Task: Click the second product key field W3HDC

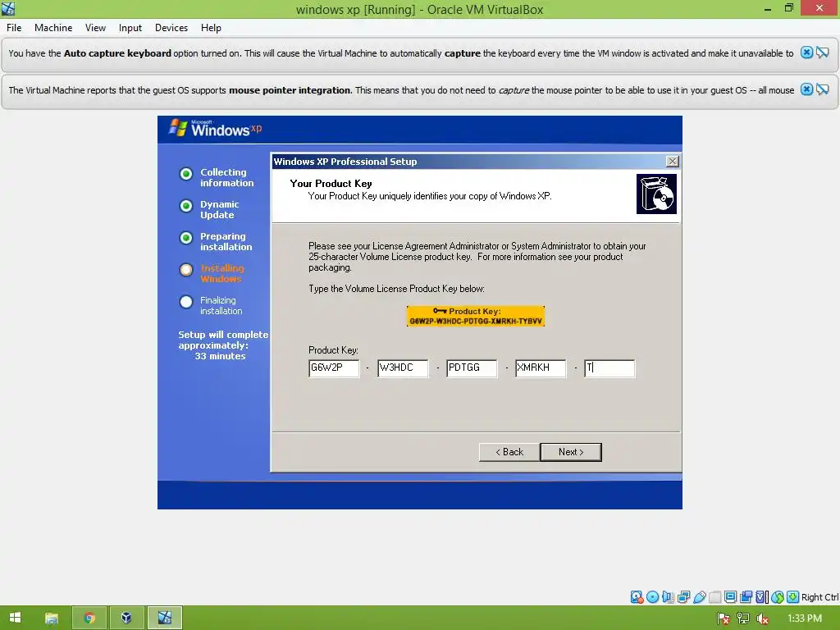Action: [403, 368]
